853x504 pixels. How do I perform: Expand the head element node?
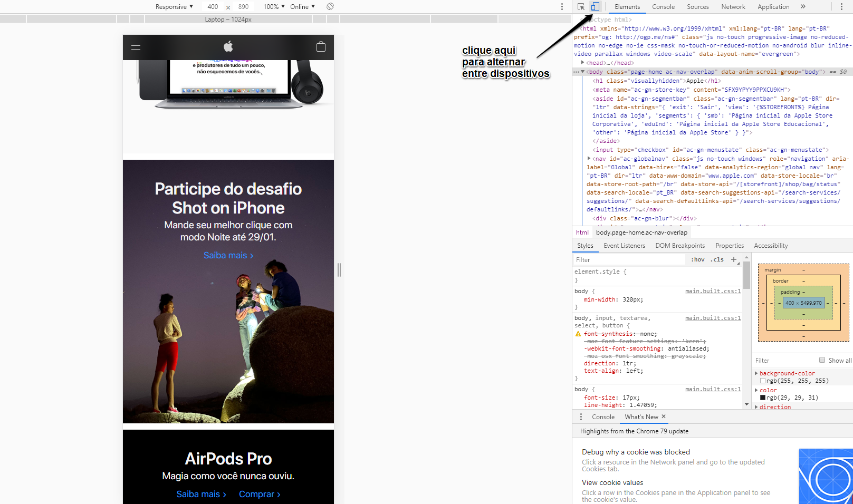click(583, 63)
